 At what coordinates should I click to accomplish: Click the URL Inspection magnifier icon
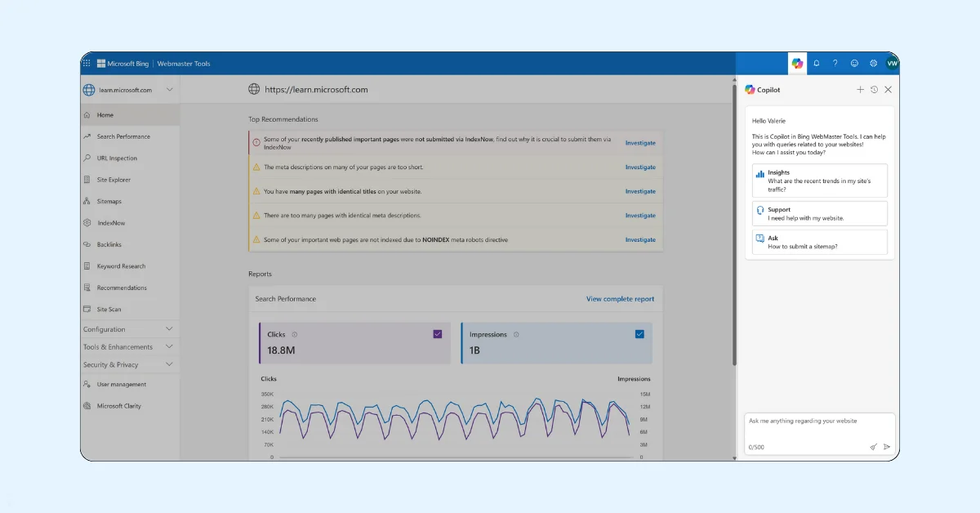tap(87, 158)
